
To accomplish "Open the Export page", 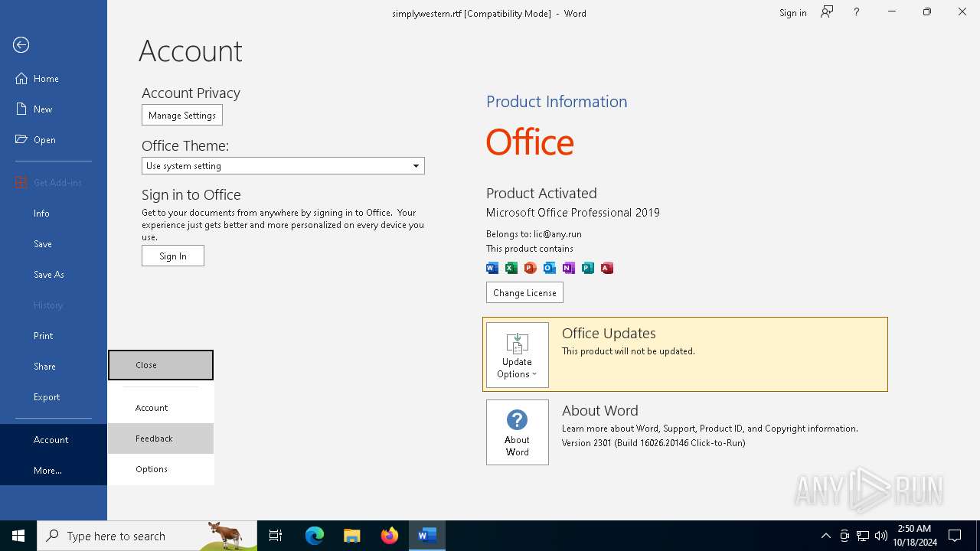I will [54, 397].
